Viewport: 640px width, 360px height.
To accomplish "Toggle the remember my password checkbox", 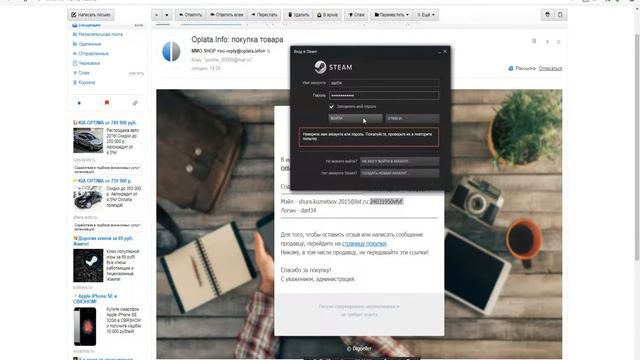I will pyautogui.click(x=331, y=107).
